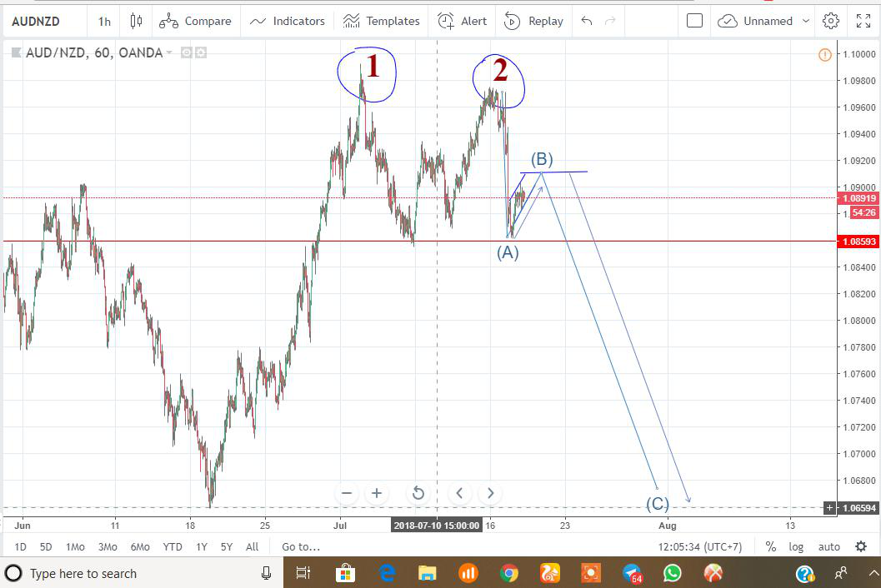Open Microsoft Store from the taskbar
The image size is (881, 588).
(x=345, y=573)
